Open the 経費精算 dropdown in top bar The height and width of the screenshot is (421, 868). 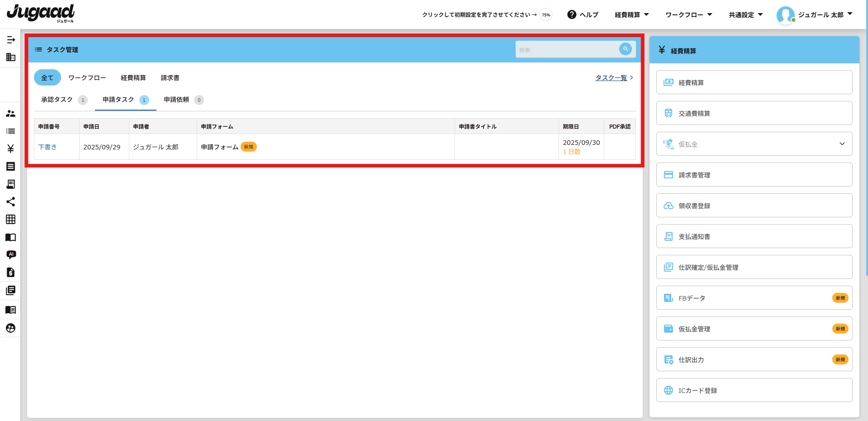click(631, 14)
